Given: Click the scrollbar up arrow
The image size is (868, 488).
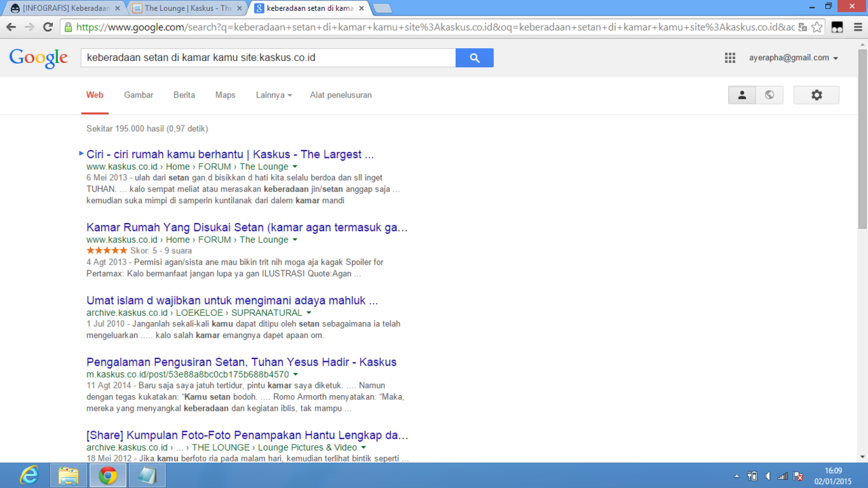Looking at the screenshot, I should [x=863, y=44].
